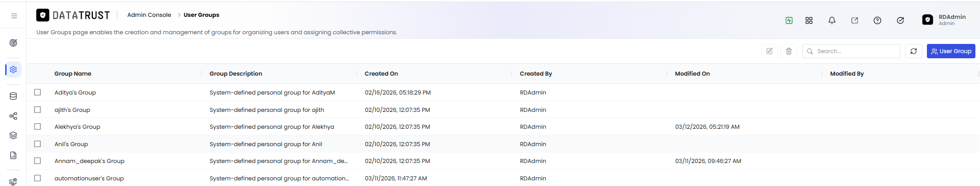980x186 pixels.
Task: Click the circular check refresh header icon
Action: [x=900, y=20]
